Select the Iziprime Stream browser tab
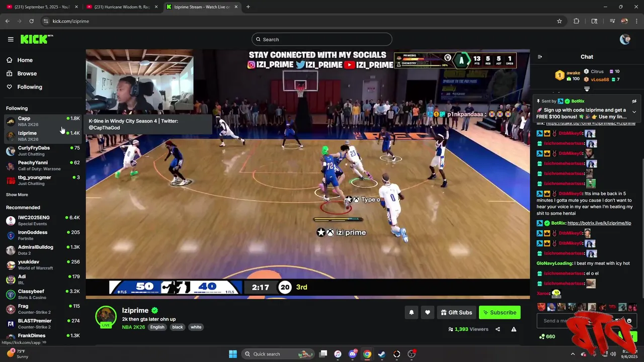 [x=201, y=7]
